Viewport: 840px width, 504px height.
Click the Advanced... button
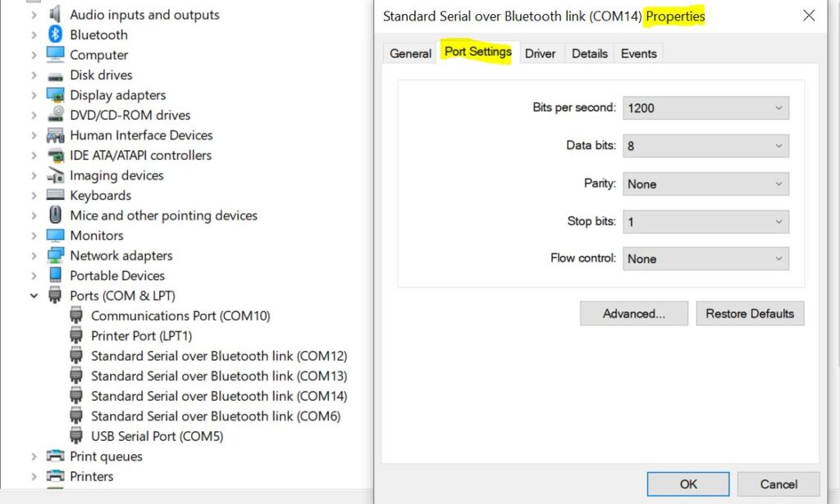pos(633,314)
